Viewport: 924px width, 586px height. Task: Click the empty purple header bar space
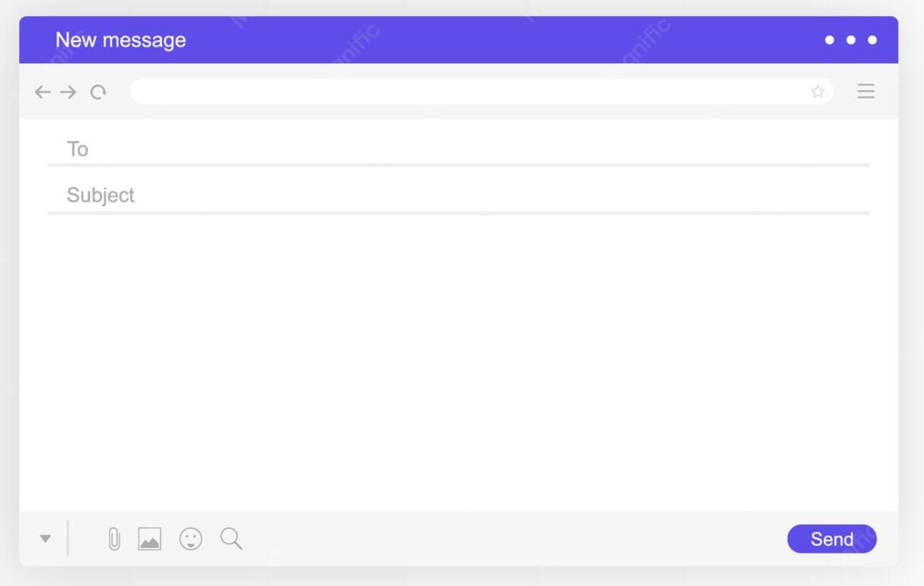(x=502, y=40)
